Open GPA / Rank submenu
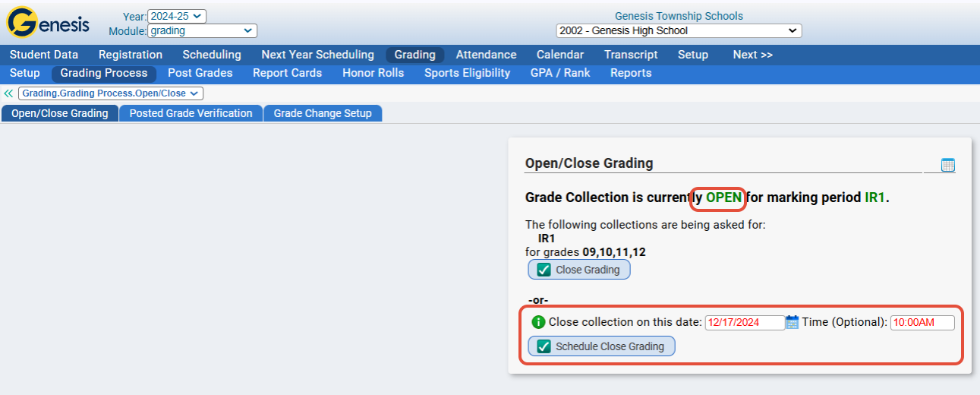Screen dimensions: 980x395 (560, 73)
